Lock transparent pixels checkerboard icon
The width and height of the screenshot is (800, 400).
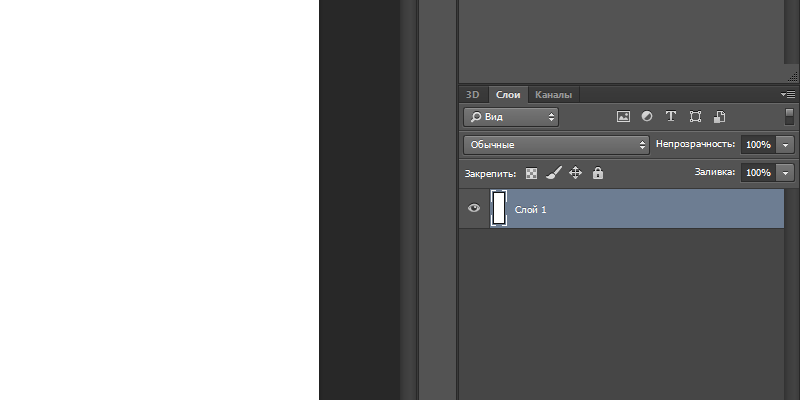coord(532,173)
